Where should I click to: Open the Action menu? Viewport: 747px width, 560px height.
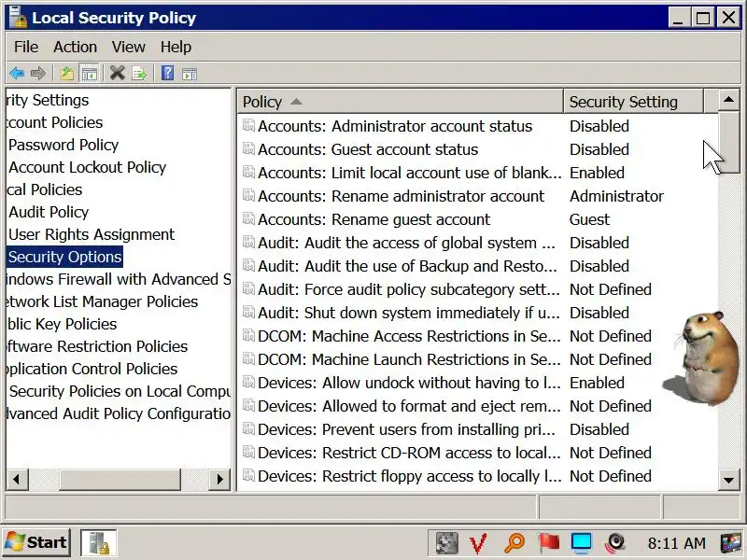pos(76,47)
